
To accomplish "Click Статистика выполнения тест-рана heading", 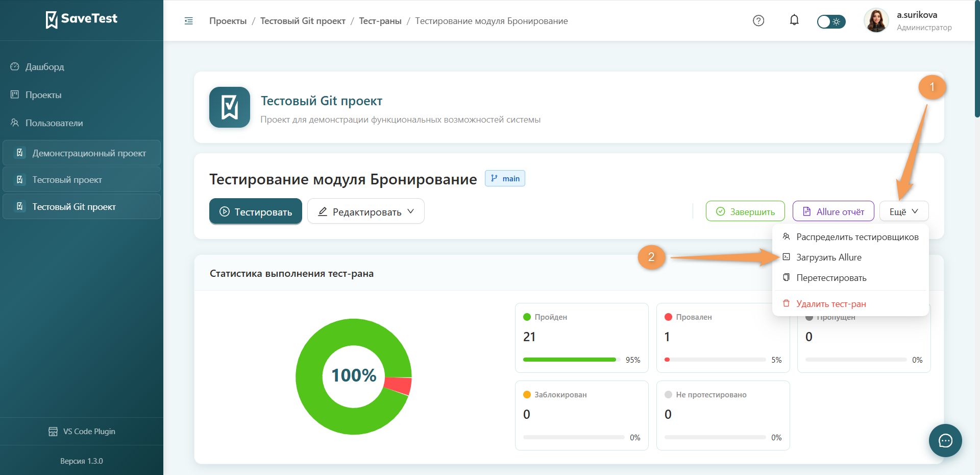I will pyautogui.click(x=291, y=274).
